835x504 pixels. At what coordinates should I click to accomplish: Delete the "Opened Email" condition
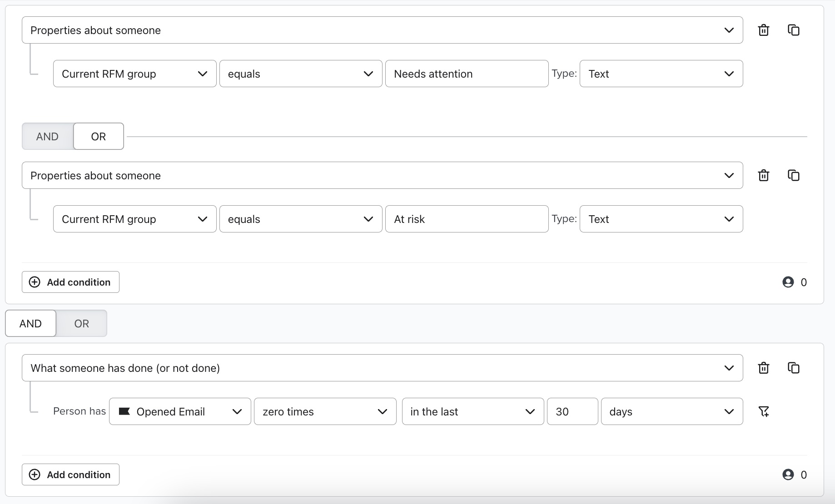[x=763, y=368]
